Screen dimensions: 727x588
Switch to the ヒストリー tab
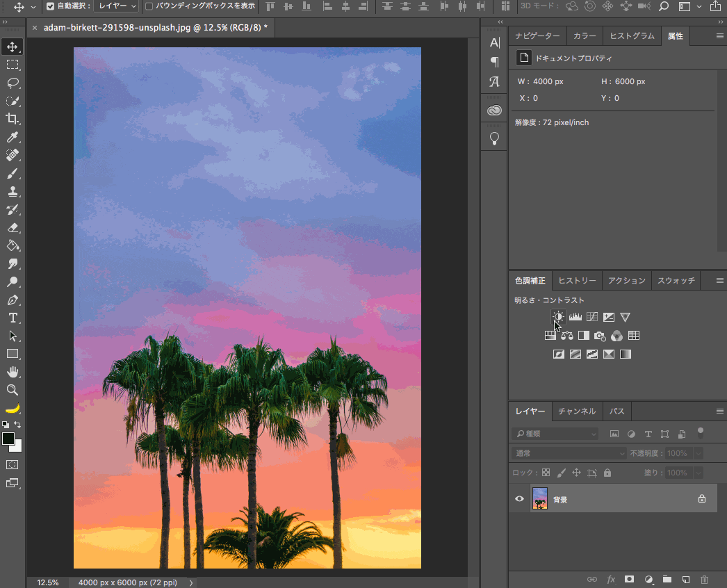click(578, 281)
